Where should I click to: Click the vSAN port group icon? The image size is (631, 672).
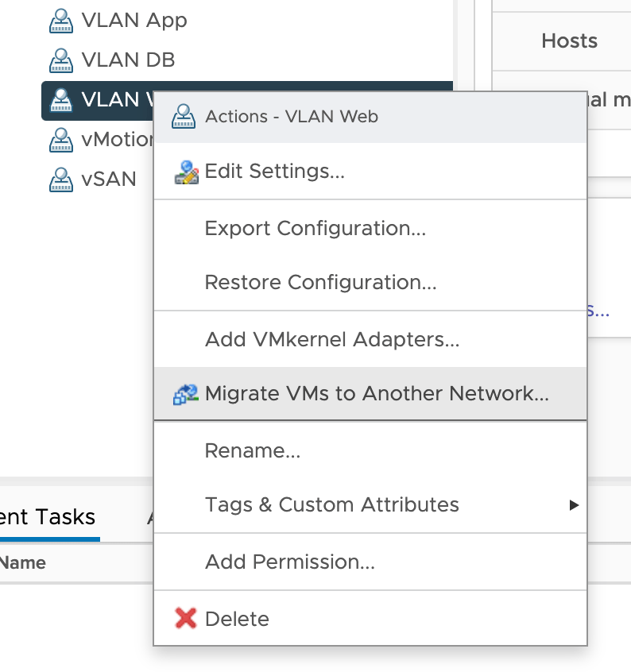(x=60, y=180)
